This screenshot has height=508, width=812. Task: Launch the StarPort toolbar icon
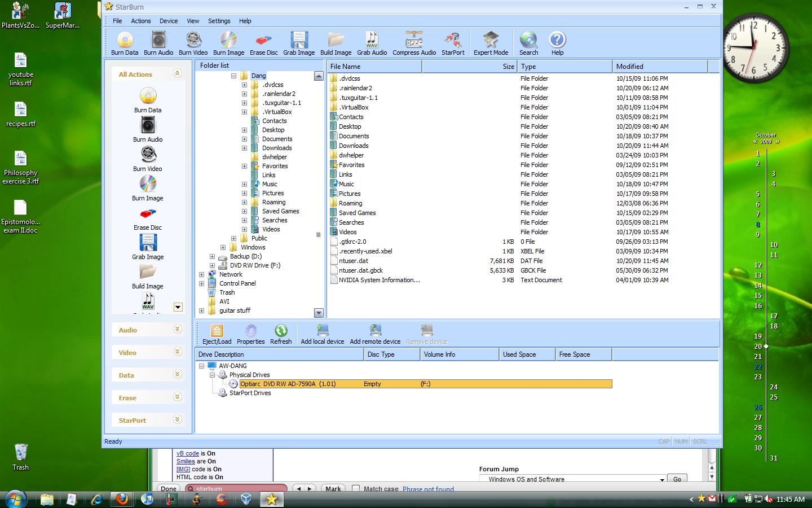click(453, 43)
